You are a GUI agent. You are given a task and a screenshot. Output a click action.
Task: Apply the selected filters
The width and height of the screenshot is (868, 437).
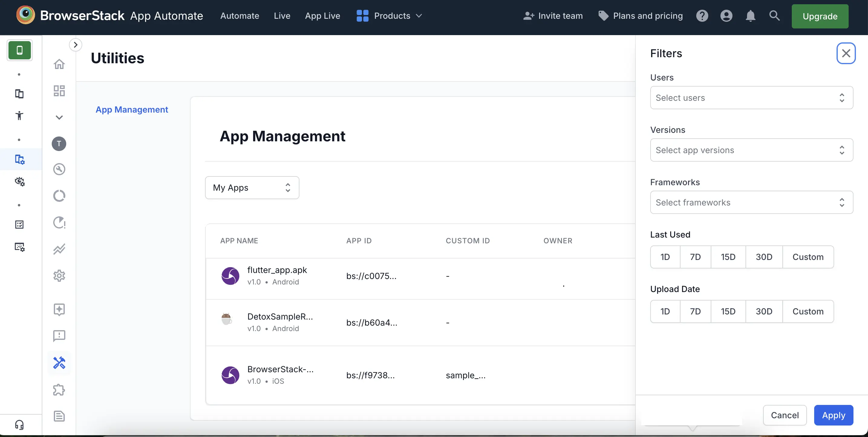pos(834,415)
